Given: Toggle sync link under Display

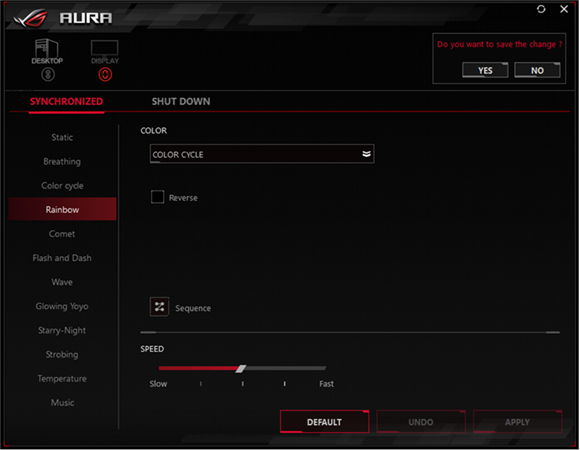Looking at the screenshot, I should [x=105, y=75].
